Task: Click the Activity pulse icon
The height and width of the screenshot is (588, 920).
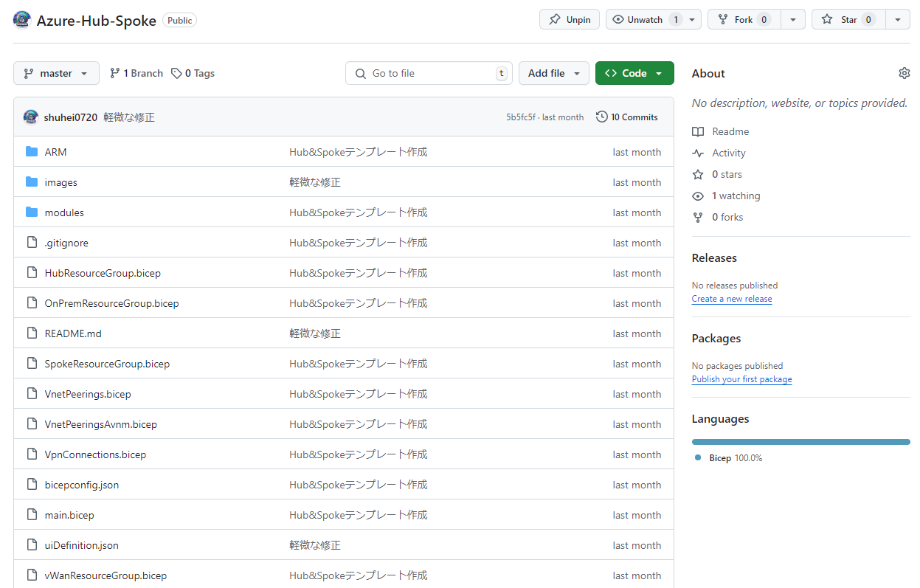Action: [698, 153]
